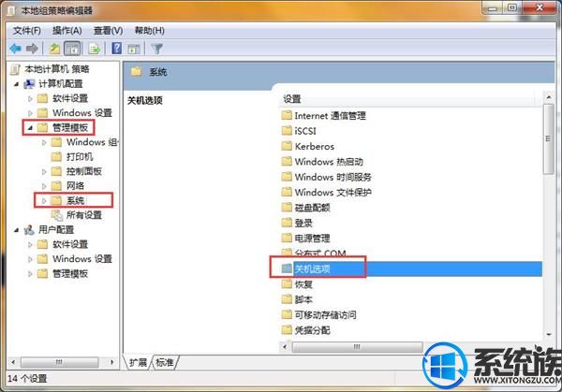Image resolution: width=562 pixels, height=392 pixels.
Task: Select the 电源管理 folder item
Action: click(305, 238)
